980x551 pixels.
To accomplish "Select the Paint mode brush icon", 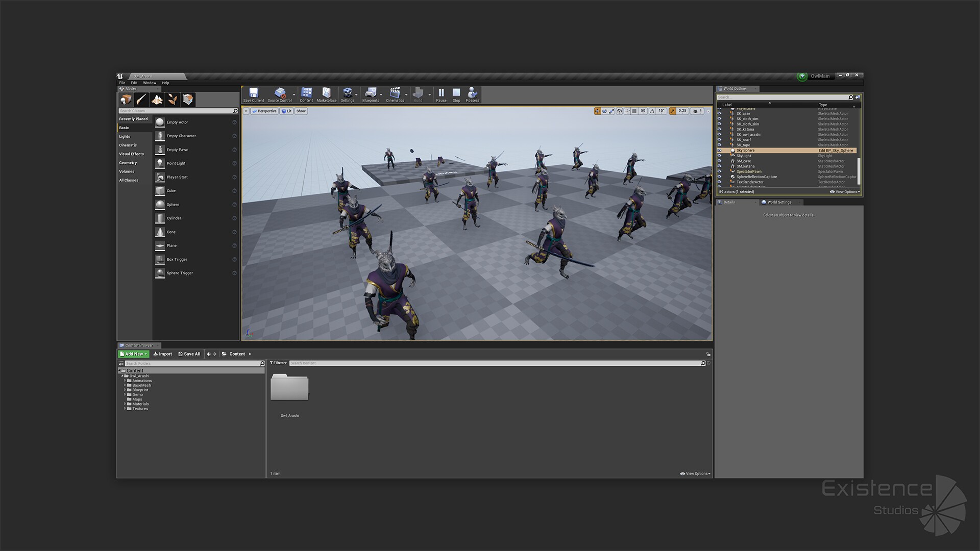I will [141, 99].
